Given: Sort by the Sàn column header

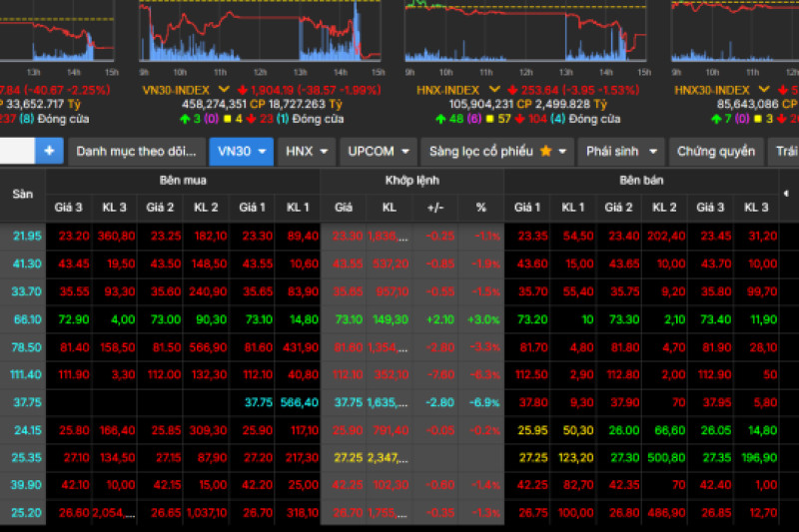Looking at the screenshot, I should click(x=22, y=194).
